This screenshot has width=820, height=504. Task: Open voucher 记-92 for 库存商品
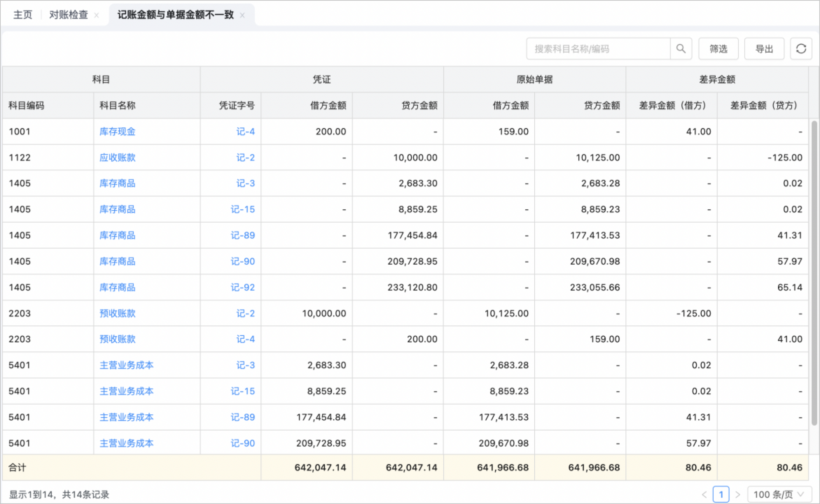pyautogui.click(x=243, y=287)
